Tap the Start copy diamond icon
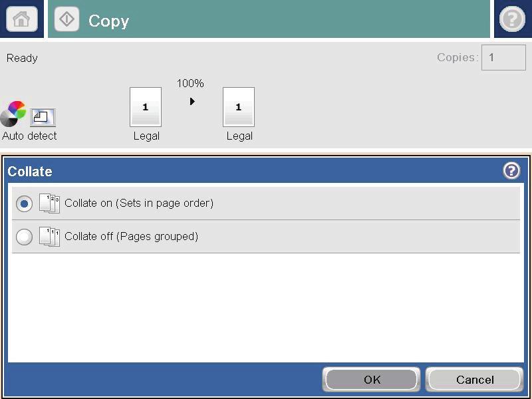 [67, 19]
